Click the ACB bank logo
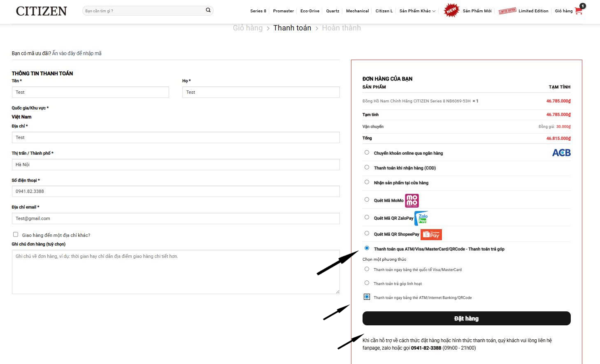600x364 pixels. [561, 153]
